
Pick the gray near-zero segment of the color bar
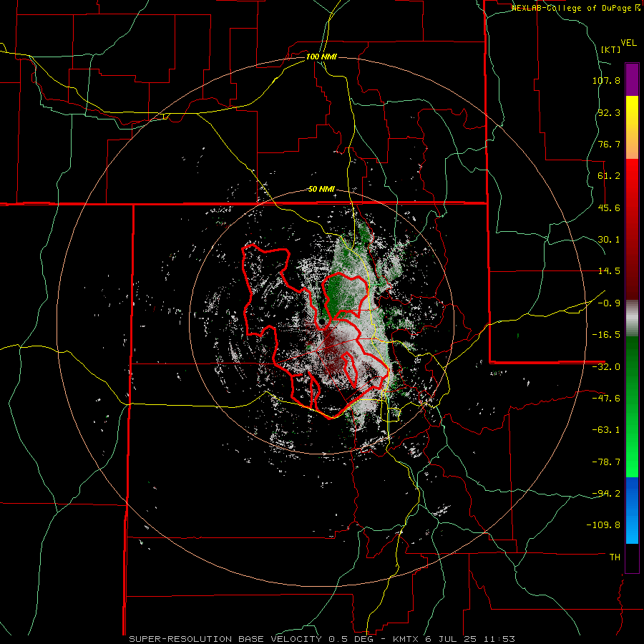[632, 318]
